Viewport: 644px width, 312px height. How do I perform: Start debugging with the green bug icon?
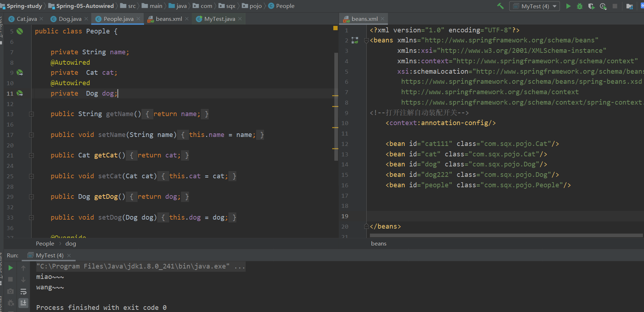(x=579, y=6)
